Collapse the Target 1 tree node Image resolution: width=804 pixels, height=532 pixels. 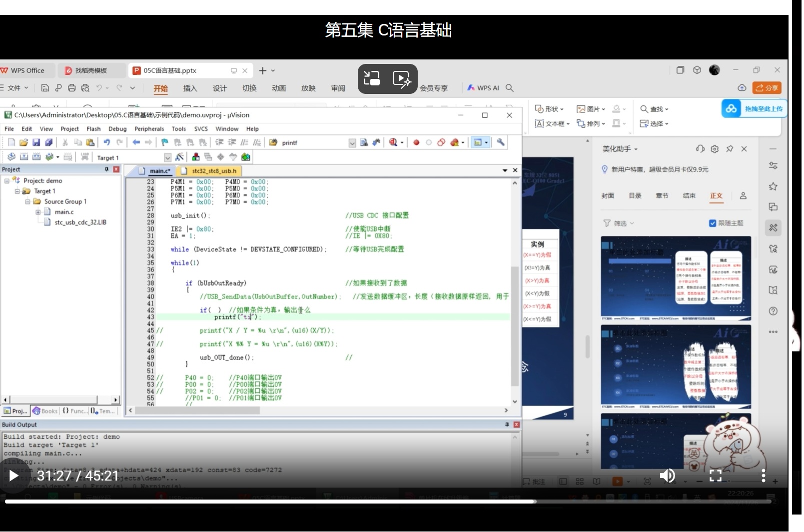coord(17,191)
